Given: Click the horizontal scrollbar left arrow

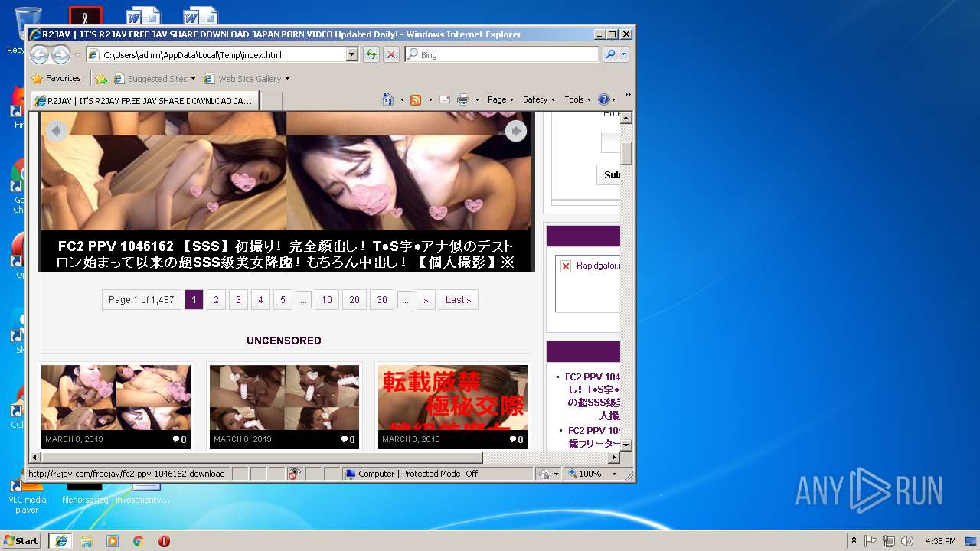Looking at the screenshot, I should 34,458.
